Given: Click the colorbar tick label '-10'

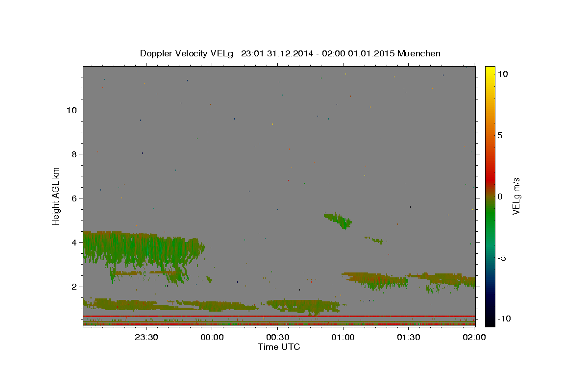Looking at the screenshot, I should (x=504, y=319).
